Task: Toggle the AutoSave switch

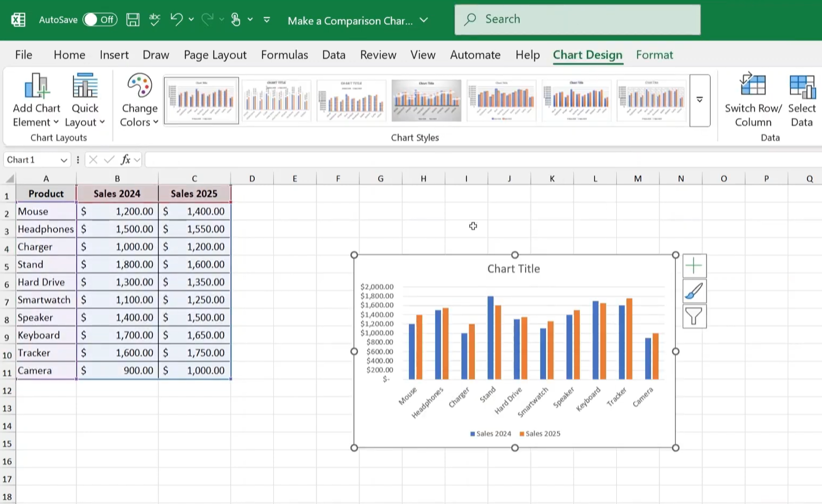Action: pyautogui.click(x=100, y=20)
